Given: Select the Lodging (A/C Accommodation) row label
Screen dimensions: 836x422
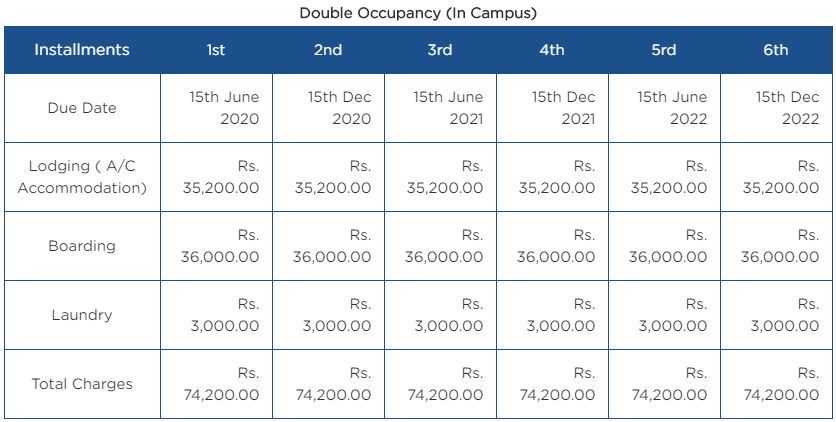Looking at the screenshot, I should [82, 177].
